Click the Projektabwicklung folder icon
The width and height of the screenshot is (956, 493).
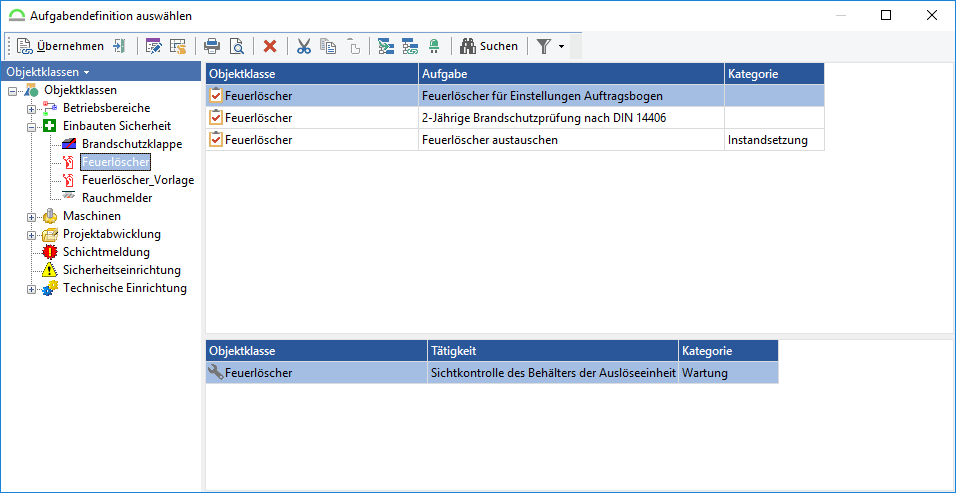click(50, 234)
